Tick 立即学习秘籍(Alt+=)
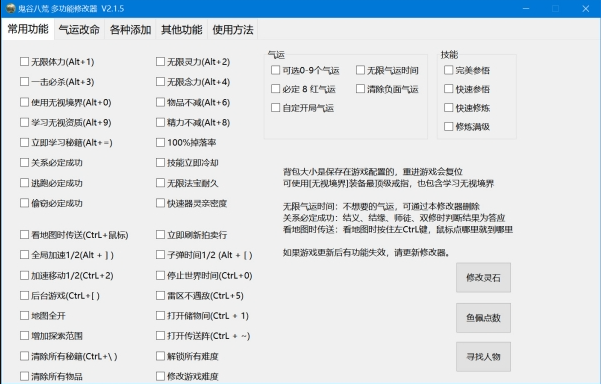The height and width of the screenshot is (384, 601). (x=25, y=143)
